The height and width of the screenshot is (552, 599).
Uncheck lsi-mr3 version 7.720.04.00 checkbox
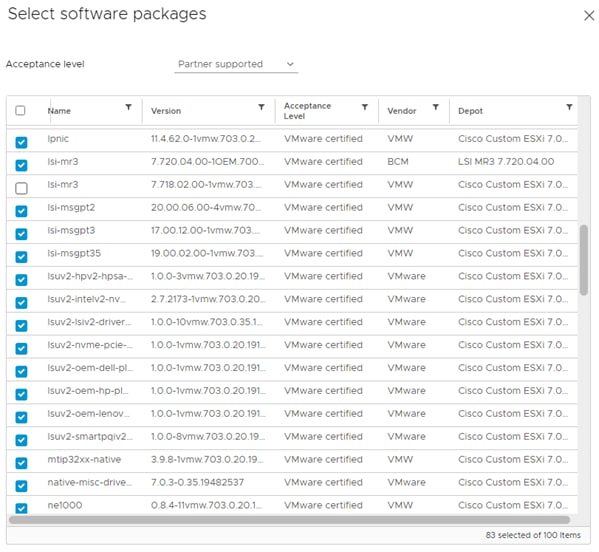(21, 165)
